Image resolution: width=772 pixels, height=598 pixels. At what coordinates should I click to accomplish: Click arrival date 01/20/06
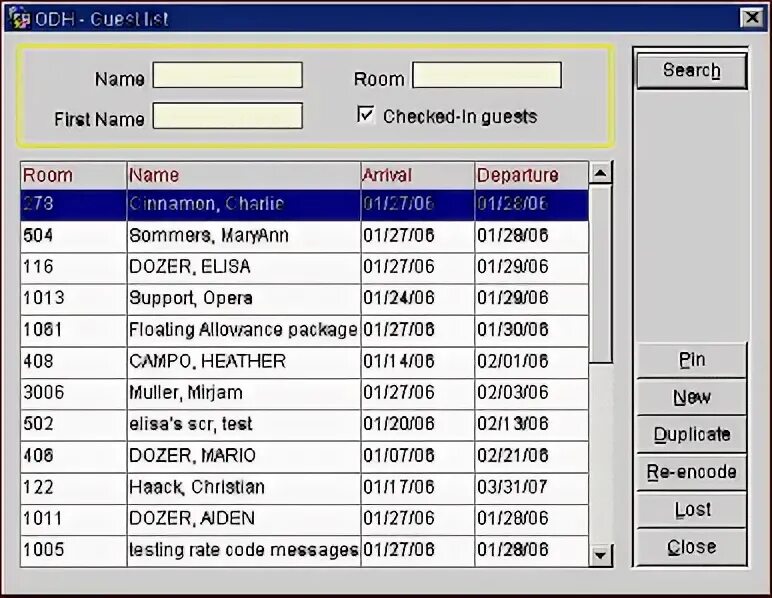pyautogui.click(x=418, y=425)
